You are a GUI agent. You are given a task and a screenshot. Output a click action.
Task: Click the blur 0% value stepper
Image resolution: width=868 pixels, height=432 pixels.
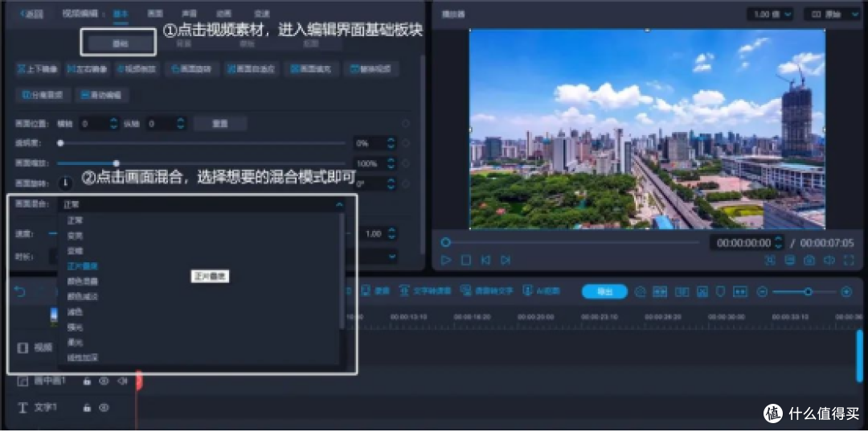pos(391,143)
